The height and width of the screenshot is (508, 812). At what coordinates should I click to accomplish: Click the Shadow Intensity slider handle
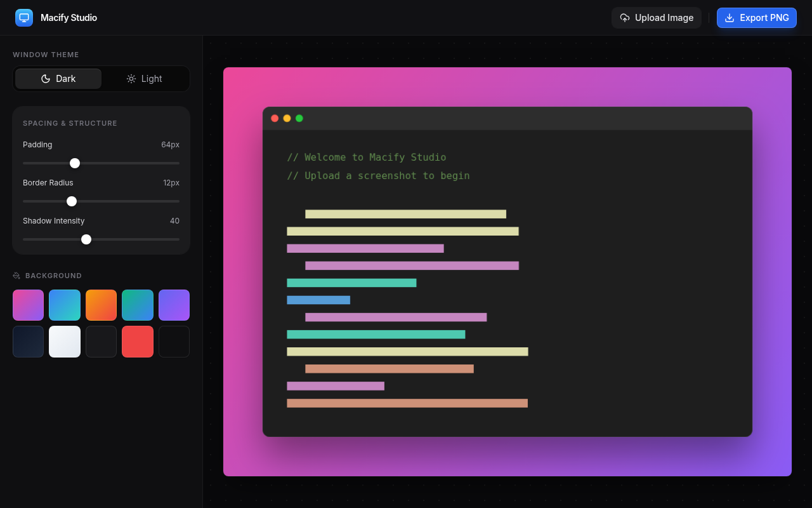[x=86, y=239]
